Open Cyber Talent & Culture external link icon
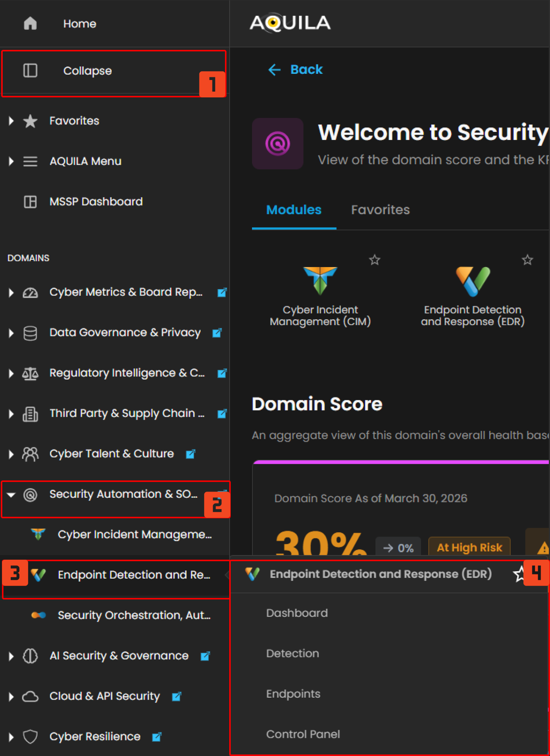Image resolution: width=550 pixels, height=756 pixels. click(x=190, y=454)
